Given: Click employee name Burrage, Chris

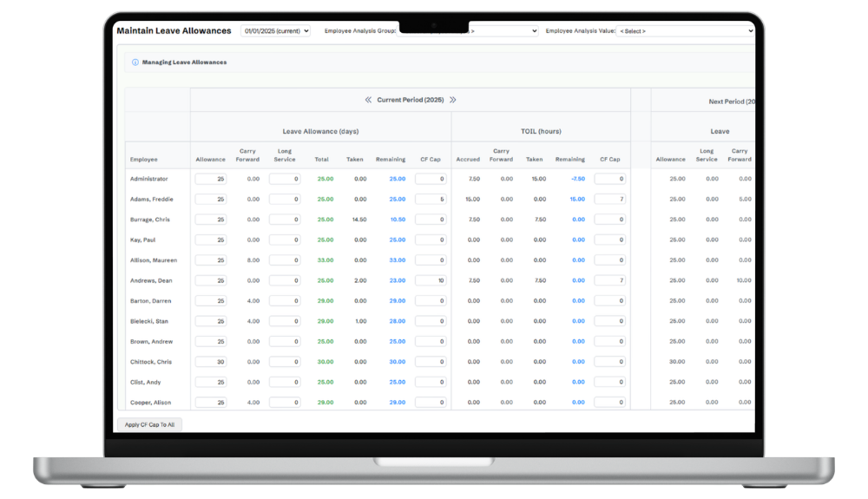Looking at the screenshot, I should tap(150, 220).
